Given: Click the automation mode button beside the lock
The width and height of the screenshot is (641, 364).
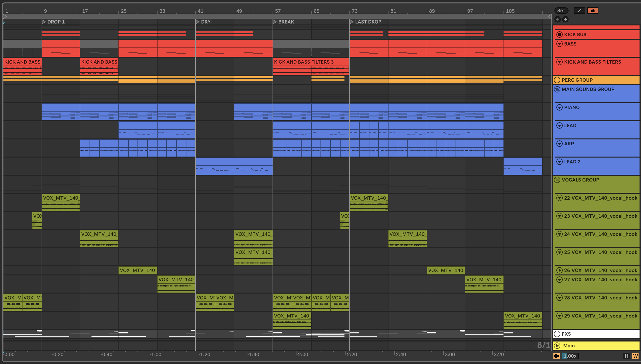Looking at the screenshot, I should [x=579, y=11].
